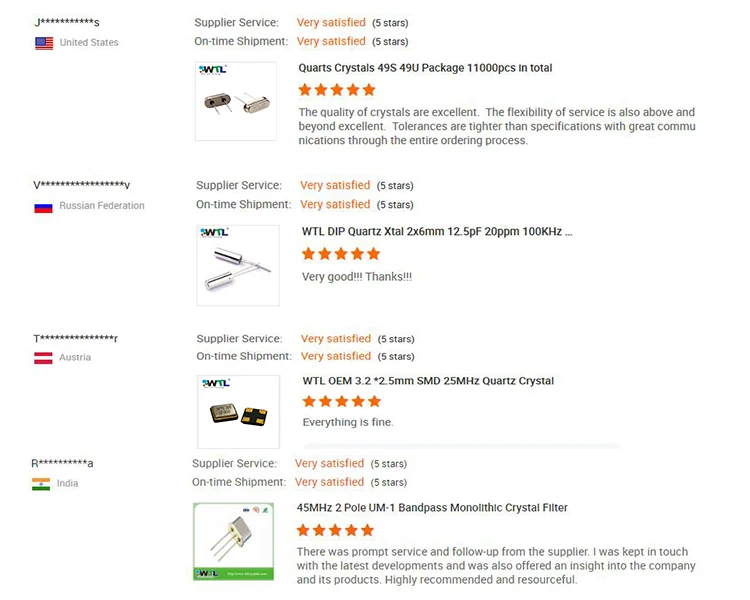This screenshot has width=750, height=600.
Task: Click the United States flag icon
Action: click(44, 43)
